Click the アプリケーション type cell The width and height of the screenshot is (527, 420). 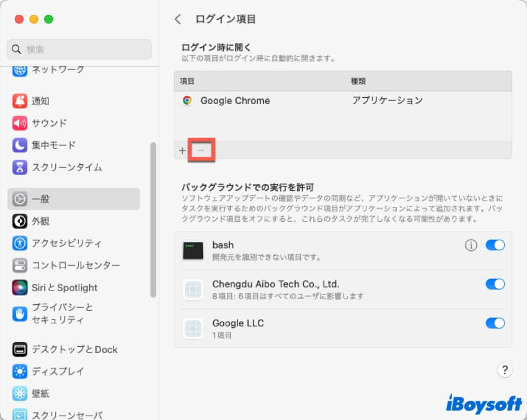(x=387, y=100)
